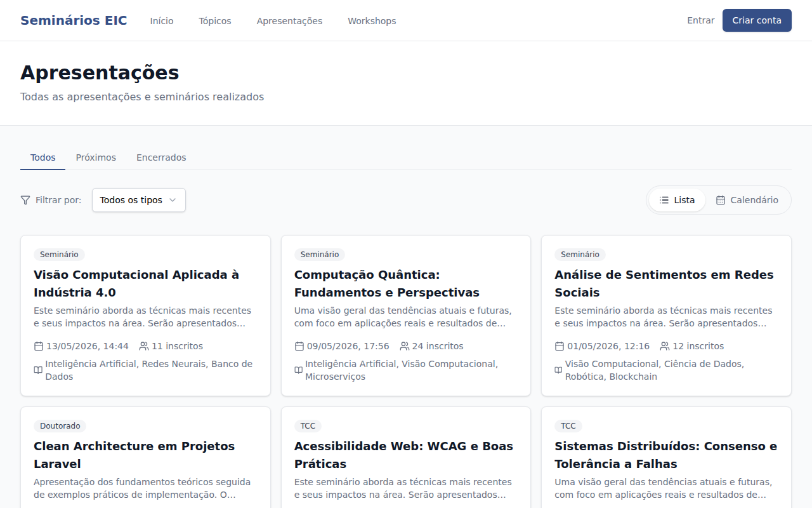Click topics Inteligência Artificial, Visão Computacional, Microserviços
Viewport: 812px width, 508px height.
pos(402,370)
